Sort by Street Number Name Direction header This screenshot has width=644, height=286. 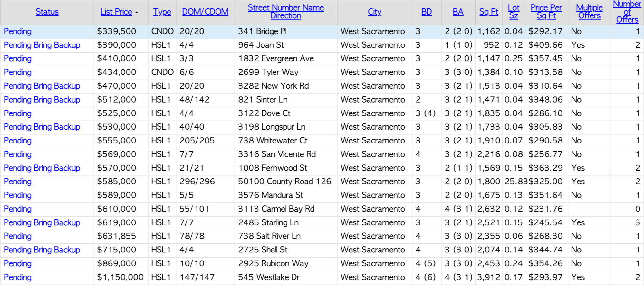286,12
